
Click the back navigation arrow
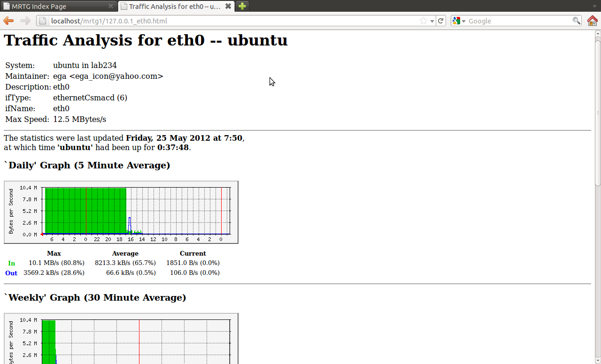8,21
